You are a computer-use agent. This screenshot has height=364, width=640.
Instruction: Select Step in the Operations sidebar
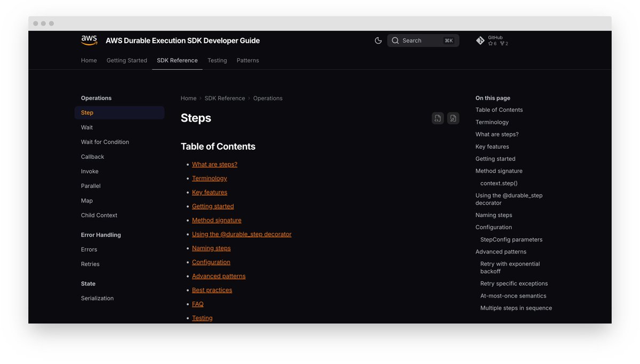point(119,112)
